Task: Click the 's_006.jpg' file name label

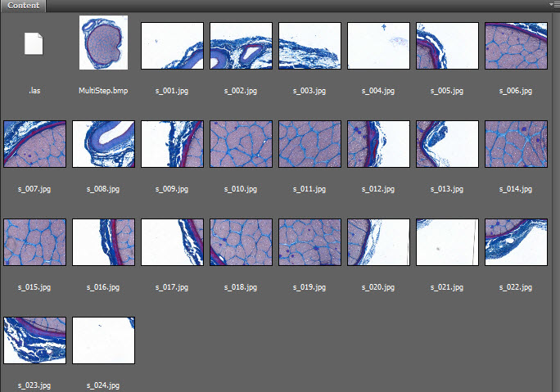Action: (x=516, y=91)
